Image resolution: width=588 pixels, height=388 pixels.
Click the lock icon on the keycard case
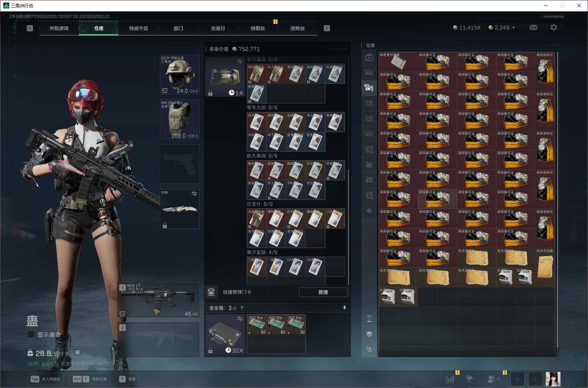pyautogui.click(x=210, y=93)
